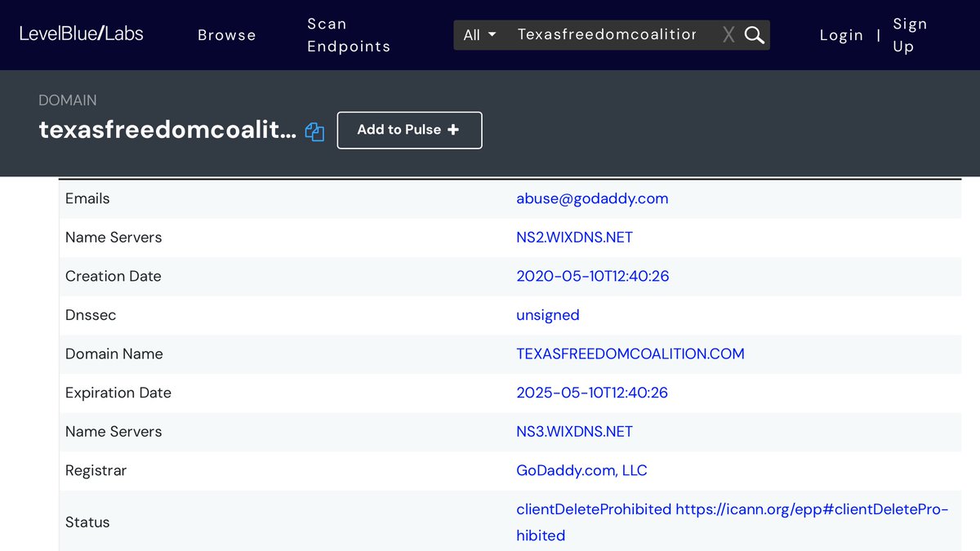Screen dimensions: 980x551
Task: Copy the domain name with copy icon
Action: pyautogui.click(x=314, y=131)
